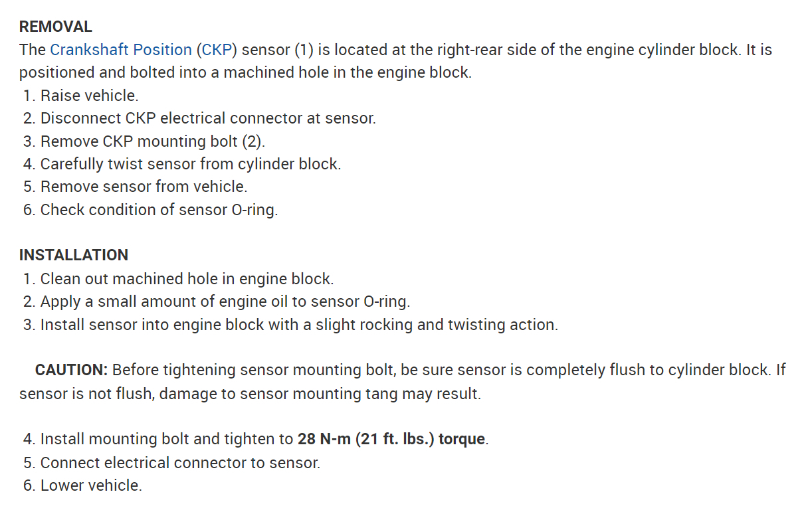Select the 'Apply a small amount of engine oil' step
This screenshot has width=812, height=512.
(x=225, y=301)
